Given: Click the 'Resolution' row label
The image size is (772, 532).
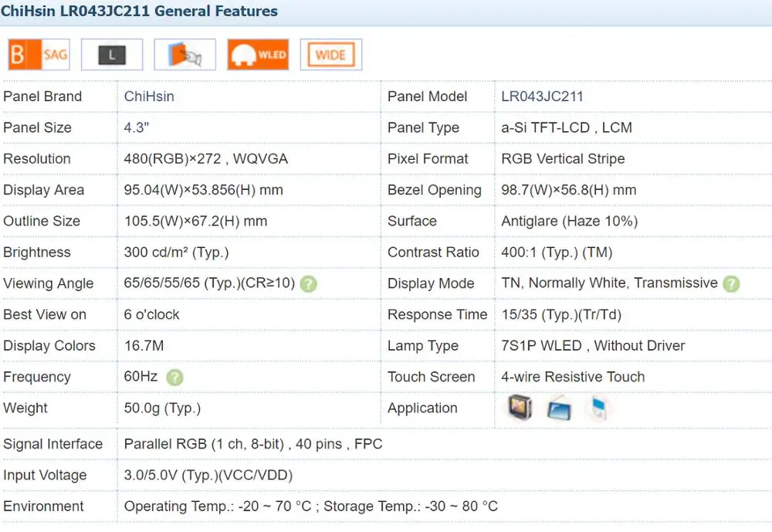Looking at the screenshot, I should coord(37,158).
